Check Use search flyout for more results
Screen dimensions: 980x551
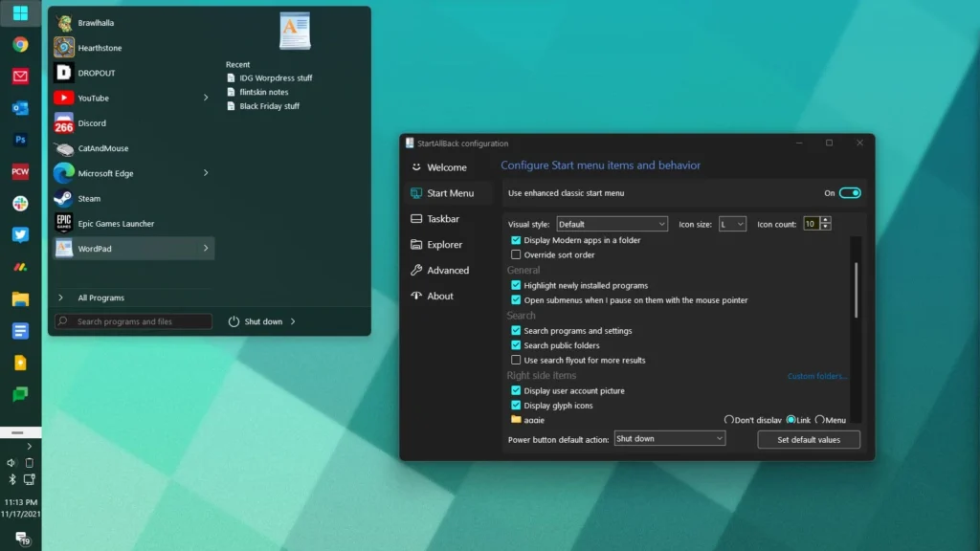[x=517, y=361]
